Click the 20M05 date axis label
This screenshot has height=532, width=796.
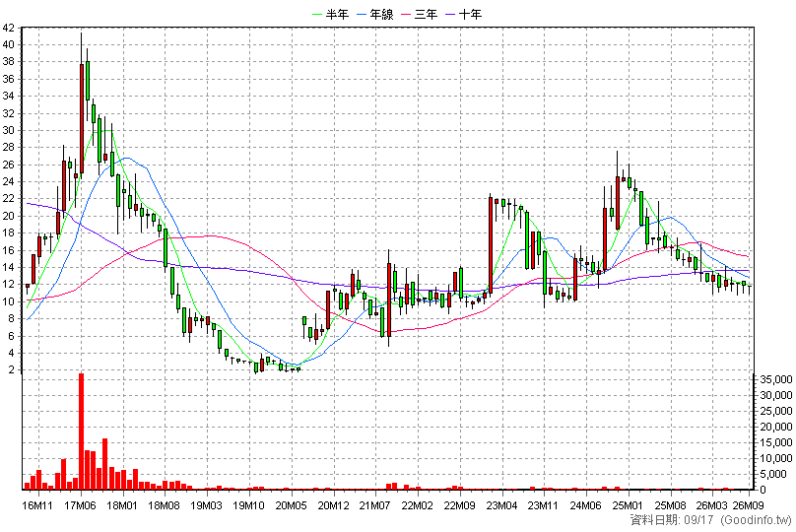(x=292, y=505)
